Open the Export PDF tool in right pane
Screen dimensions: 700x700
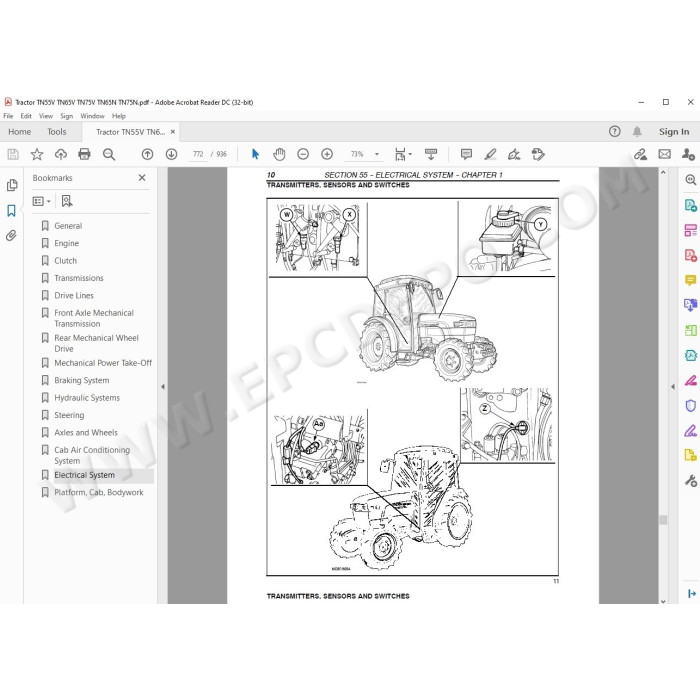pyautogui.click(x=690, y=205)
